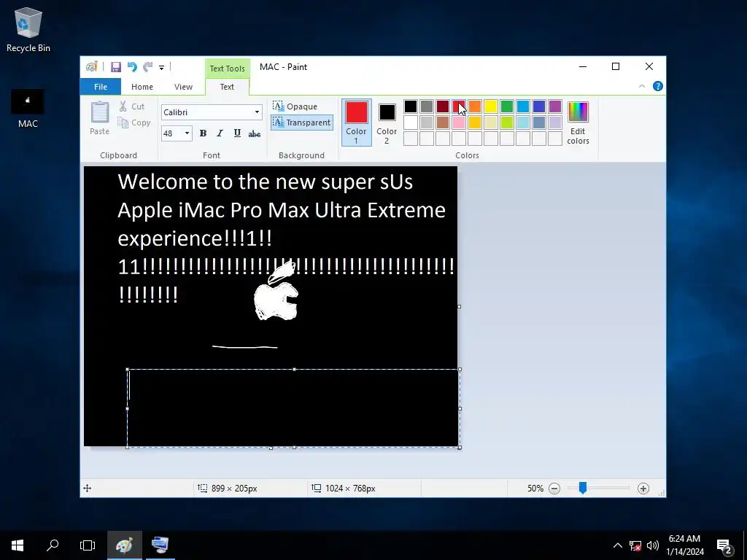
Task: Select Color 2 background button
Action: 387,122
